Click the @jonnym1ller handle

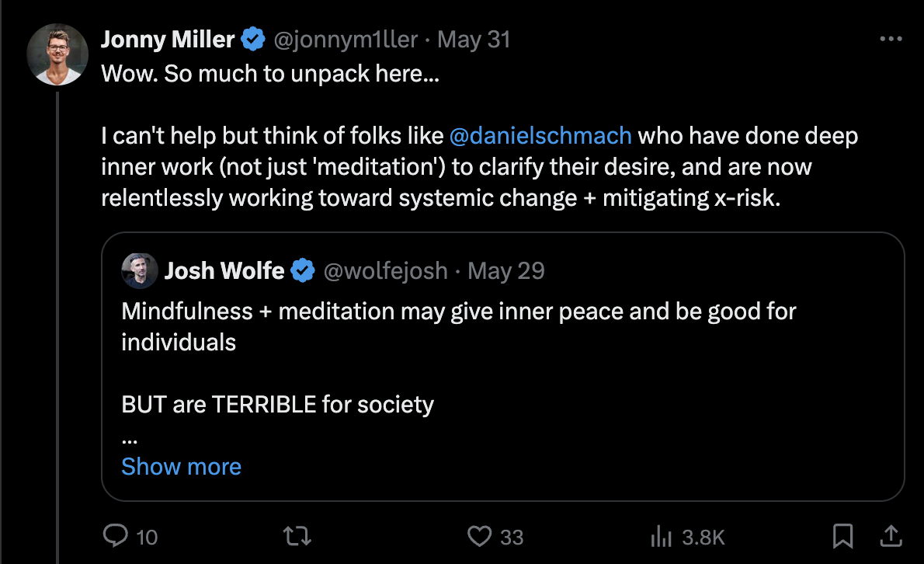coord(346,39)
